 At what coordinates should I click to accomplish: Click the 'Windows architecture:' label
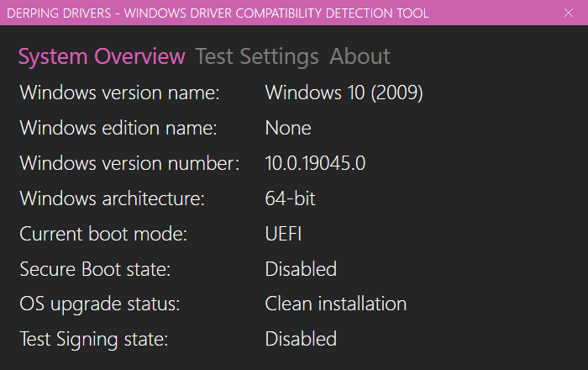(x=112, y=198)
